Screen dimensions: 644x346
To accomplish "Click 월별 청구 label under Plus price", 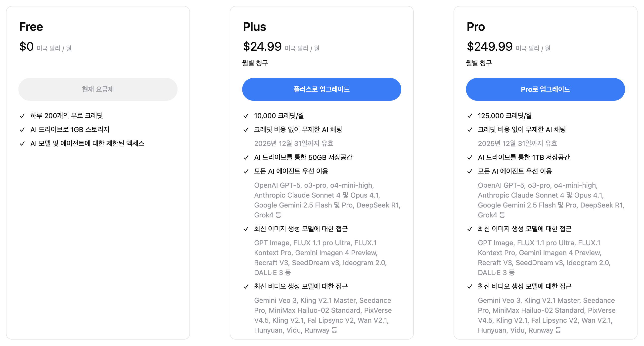I will (255, 63).
